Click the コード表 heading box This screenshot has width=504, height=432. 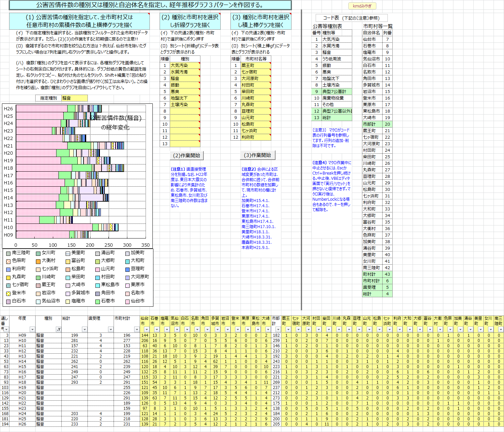point(351,18)
